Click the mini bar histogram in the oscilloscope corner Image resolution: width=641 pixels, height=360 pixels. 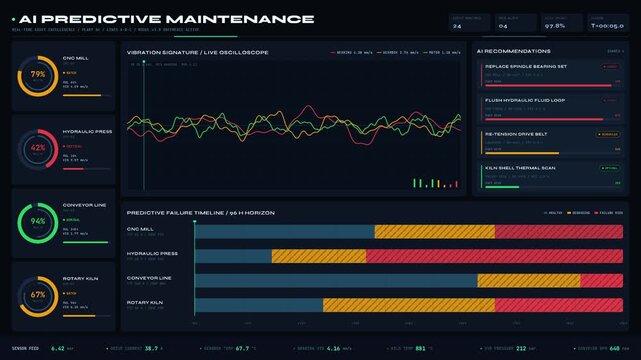(x=435, y=183)
